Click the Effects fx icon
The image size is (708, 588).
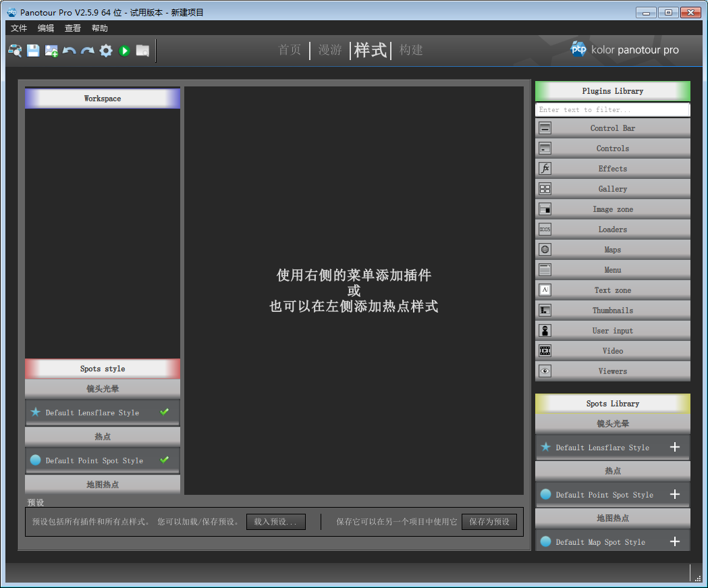pos(545,169)
